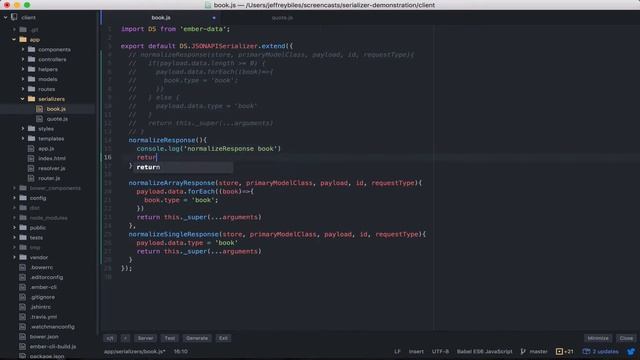Click the Server button in bottom toolbar
Image resolution: width=640 pixels, height=360 pixels.
(x=145, y=338)
